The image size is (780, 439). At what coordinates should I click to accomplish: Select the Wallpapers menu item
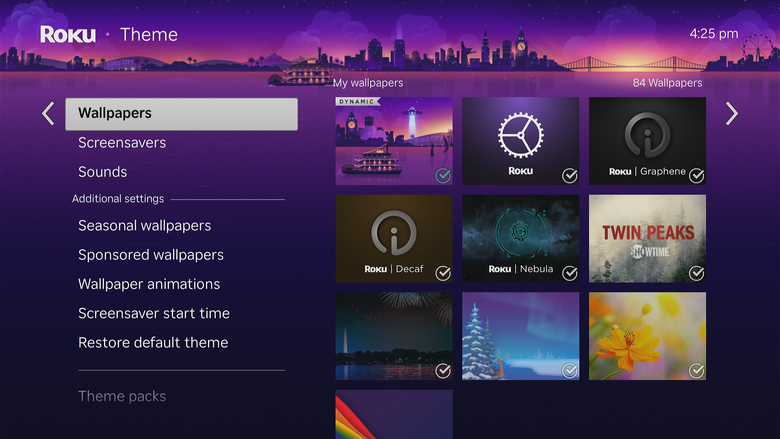[182, 114]
